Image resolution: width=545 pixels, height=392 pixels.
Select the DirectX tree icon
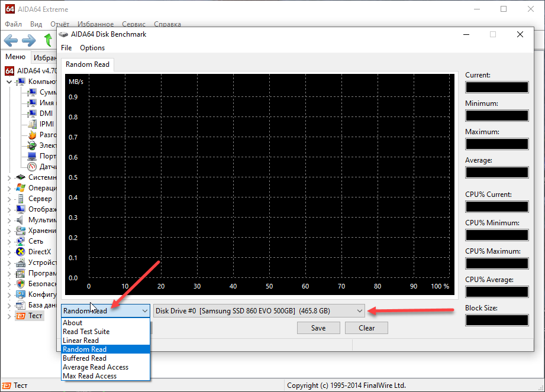pyautogui.click(x=21, y=252)
